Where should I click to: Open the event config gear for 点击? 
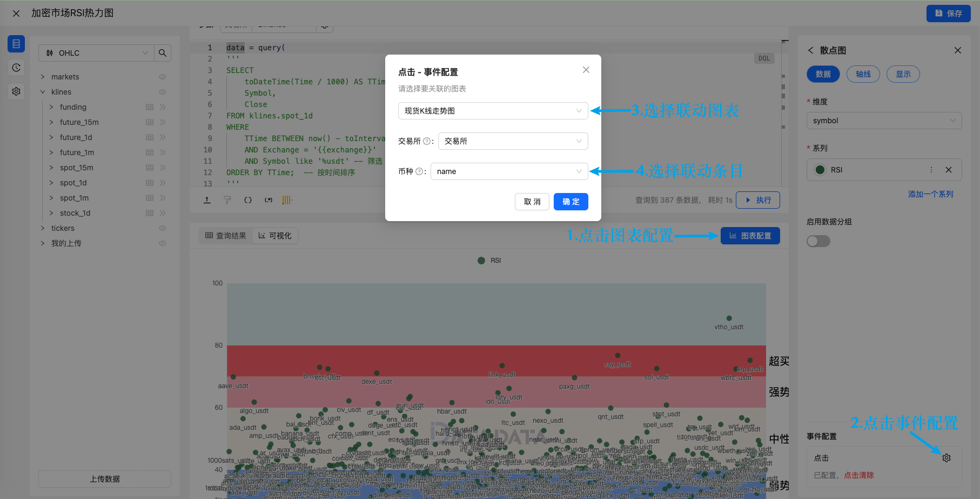pos(947,458)
